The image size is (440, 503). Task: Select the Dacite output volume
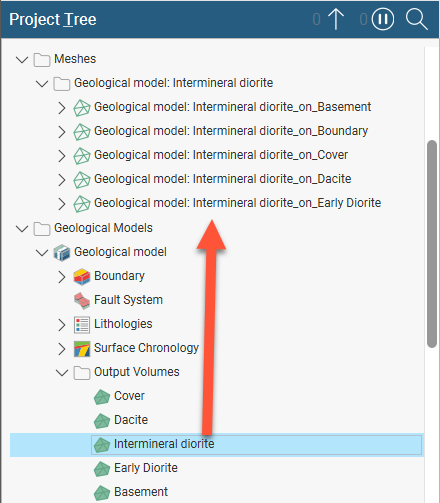coord(131,420)
